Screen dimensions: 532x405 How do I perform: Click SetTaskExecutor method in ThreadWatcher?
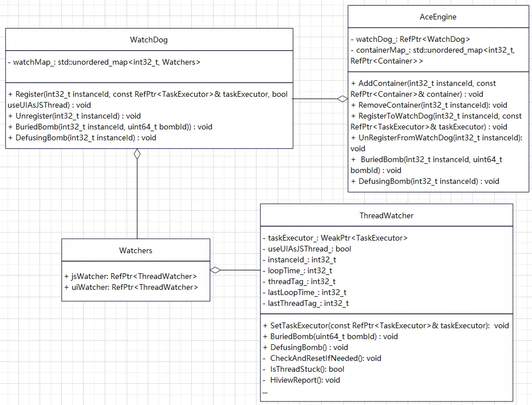click(386, 325)
